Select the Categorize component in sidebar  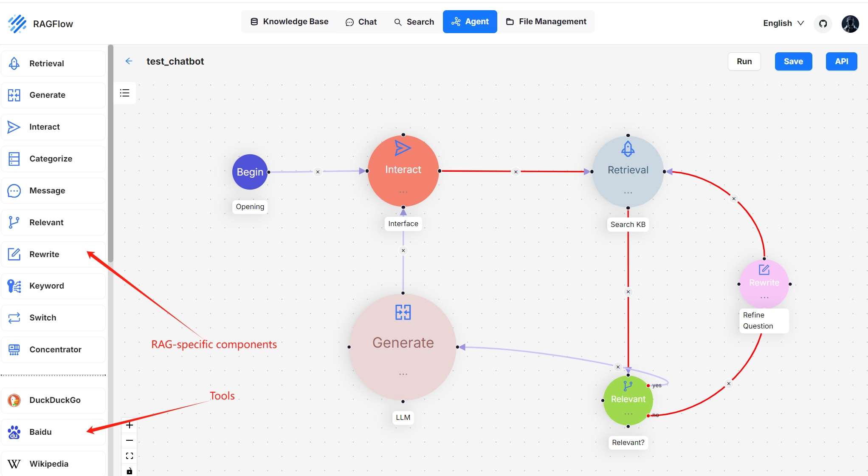(53, 159)
